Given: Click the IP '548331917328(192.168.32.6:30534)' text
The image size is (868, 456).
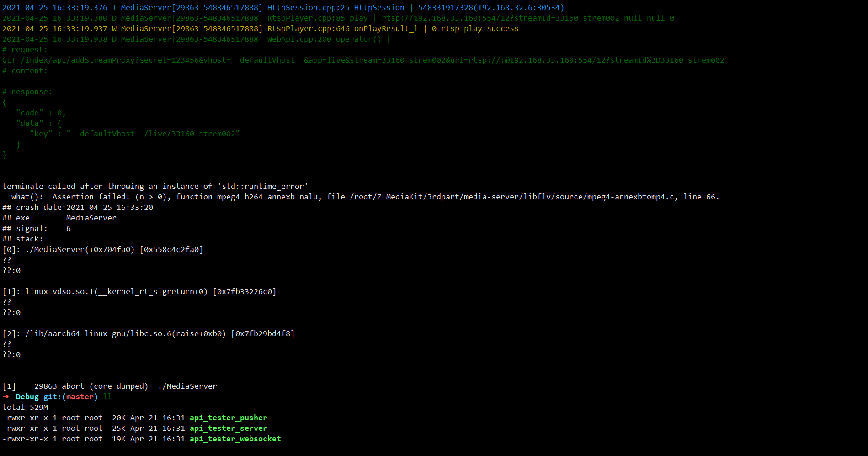Looking at the screenshot, I should point(491,8).
